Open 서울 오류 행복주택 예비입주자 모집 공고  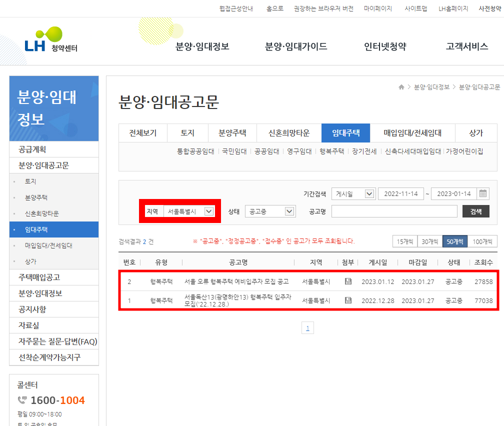tap(236, 281)
